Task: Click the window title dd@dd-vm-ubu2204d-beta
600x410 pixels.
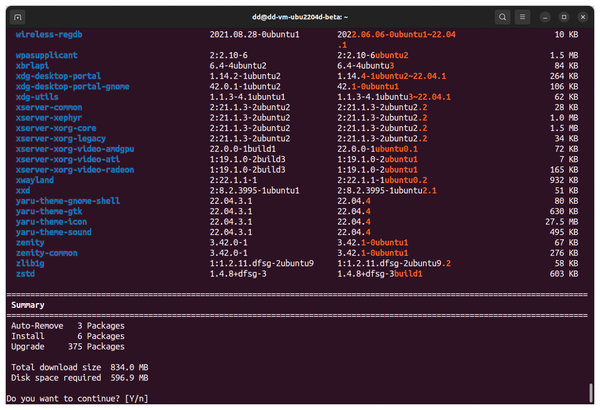Action: click(300, 17)
